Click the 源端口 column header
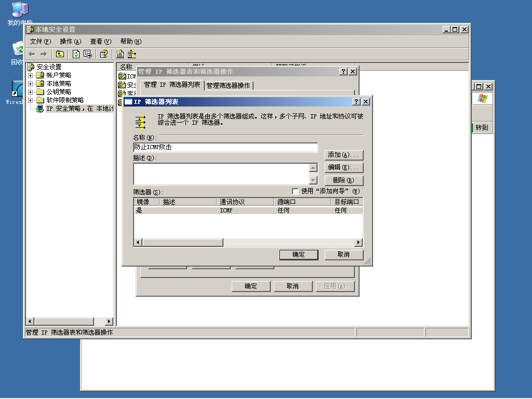Image resolution: width=532 pixels, height=399 pixels. pyautogui.click(x=302, y=202)
